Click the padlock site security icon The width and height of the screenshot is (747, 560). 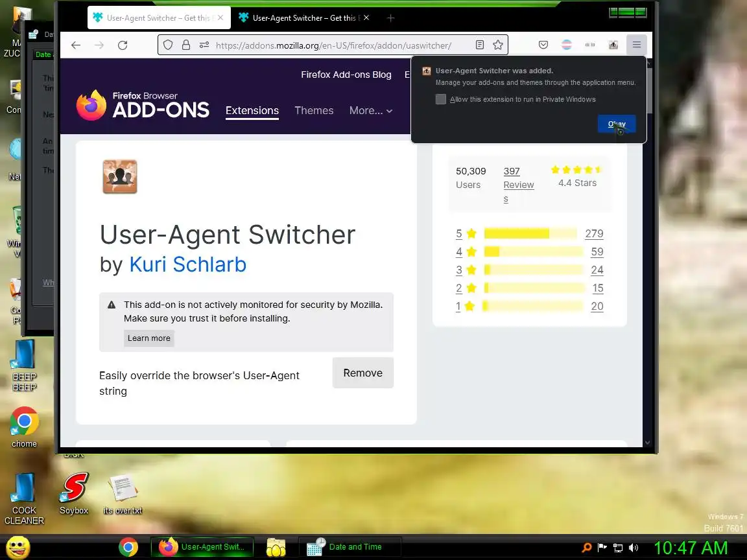pos(186,45)
